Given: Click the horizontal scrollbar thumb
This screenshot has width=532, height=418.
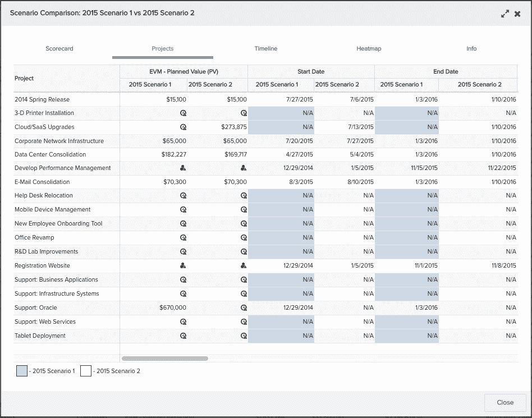Looking at the screenshot, I should tap(164, 358).
